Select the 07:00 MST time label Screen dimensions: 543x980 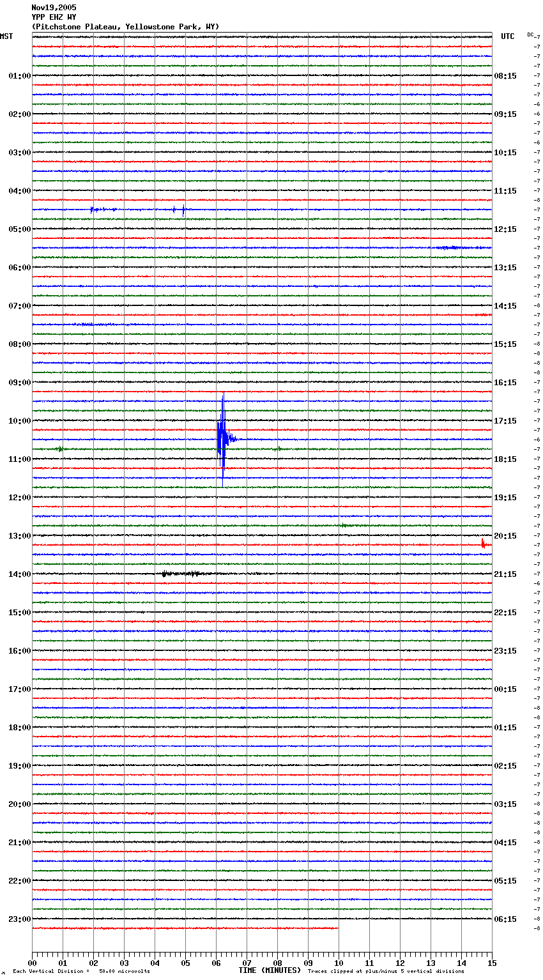point(20,306)
